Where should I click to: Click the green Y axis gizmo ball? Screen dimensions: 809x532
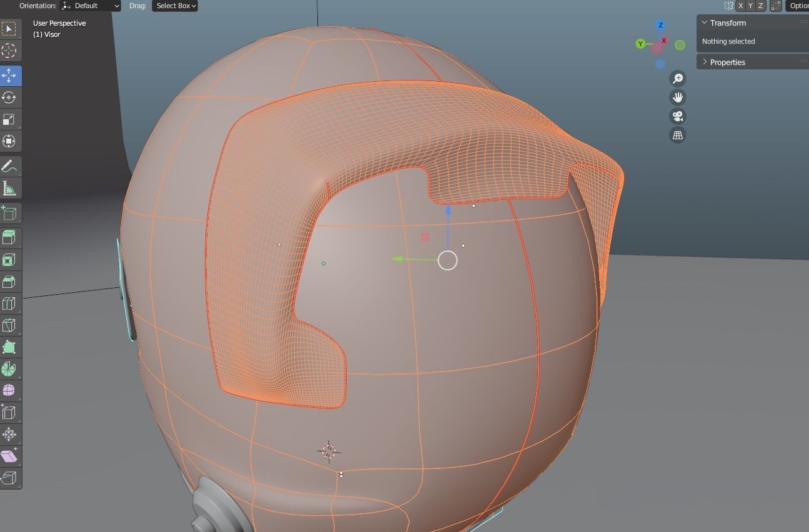(x=640, y=44)
